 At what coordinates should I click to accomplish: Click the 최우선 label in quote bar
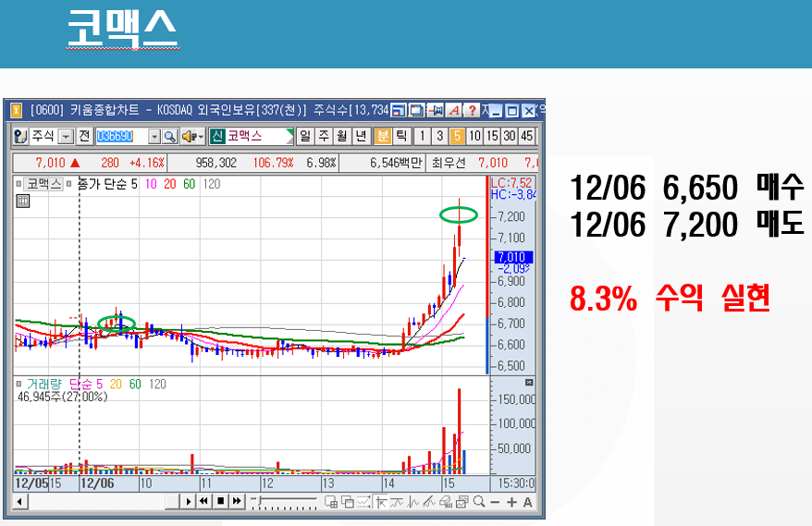449,163
